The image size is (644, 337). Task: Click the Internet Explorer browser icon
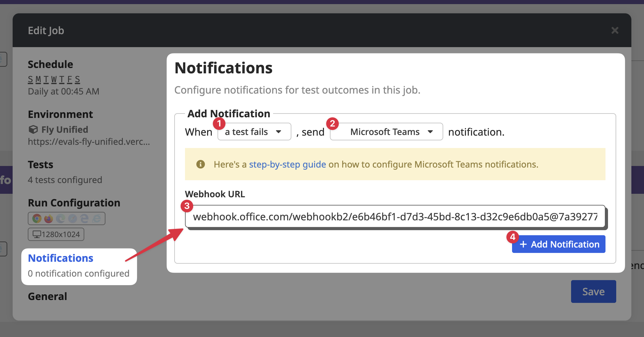97,218
